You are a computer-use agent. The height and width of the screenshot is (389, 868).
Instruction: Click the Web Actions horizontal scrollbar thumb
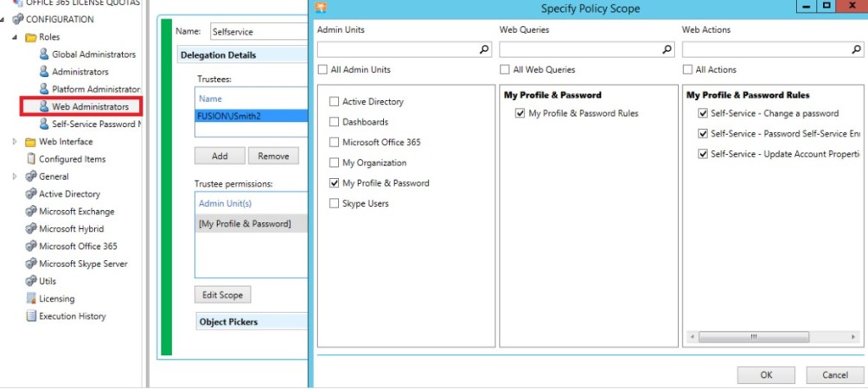tap(753, 336)
